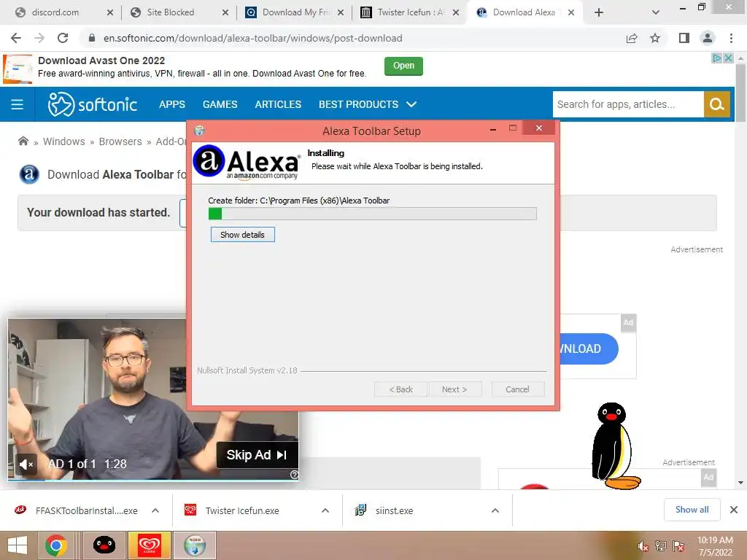Screen dimensions: 747x560
Task: Open the siinst.exe downloaded file
Action: pos(394,510)
